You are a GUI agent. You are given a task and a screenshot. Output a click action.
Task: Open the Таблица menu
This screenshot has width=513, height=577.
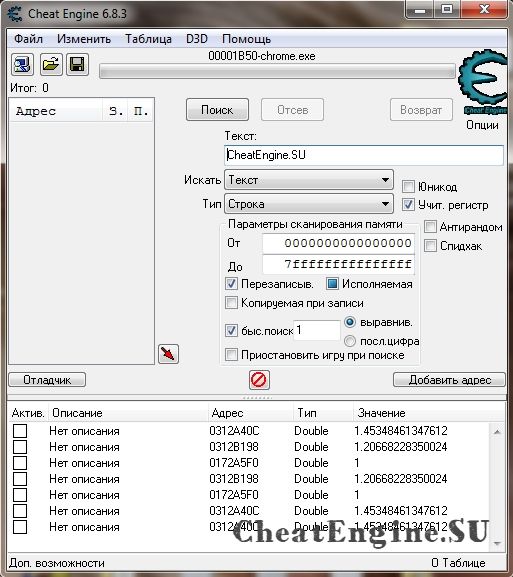pyautogui.click(x=148, y=39)
